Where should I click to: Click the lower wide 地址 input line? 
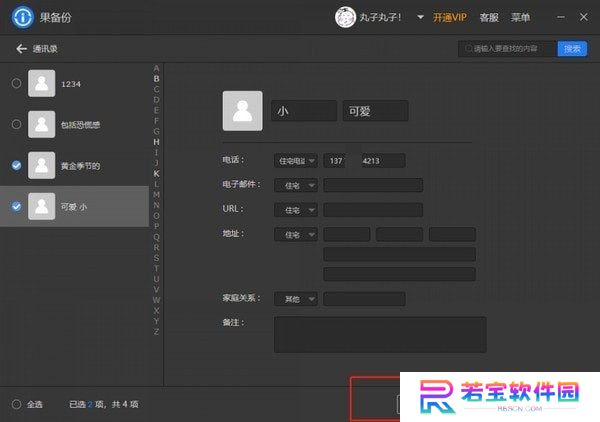[399, 274]
